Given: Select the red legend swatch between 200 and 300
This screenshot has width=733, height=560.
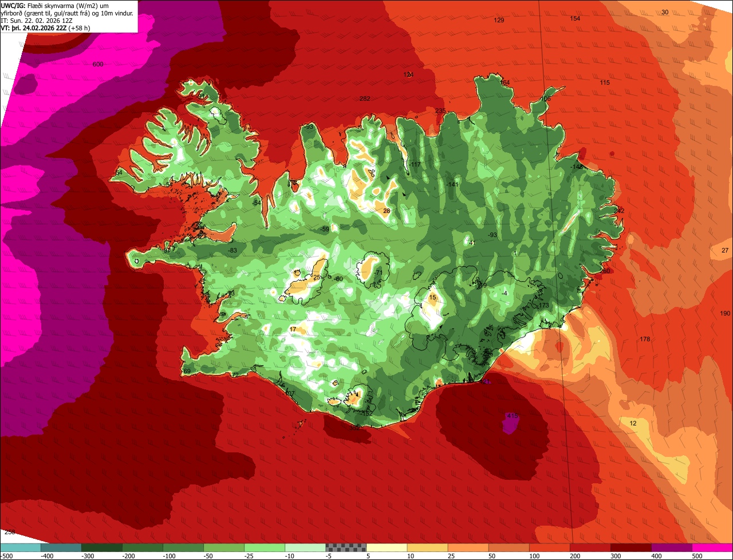Looking at the screenshot, I should 590,547.
